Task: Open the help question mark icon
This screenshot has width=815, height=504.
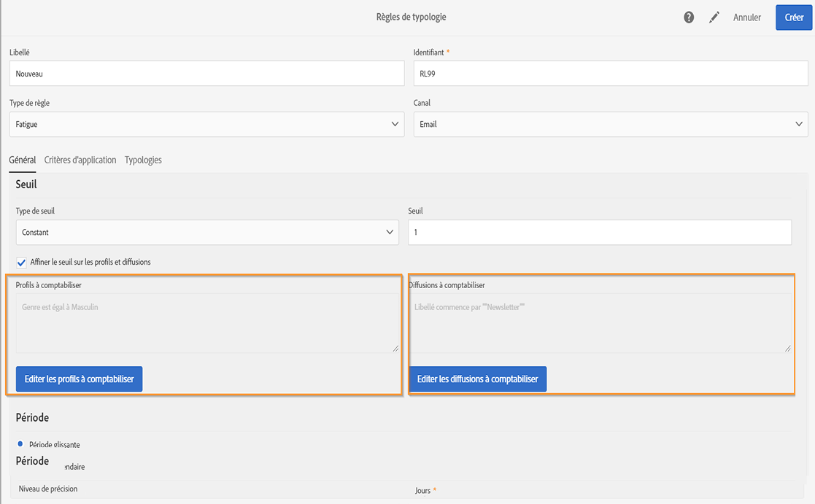Action: 689,18
